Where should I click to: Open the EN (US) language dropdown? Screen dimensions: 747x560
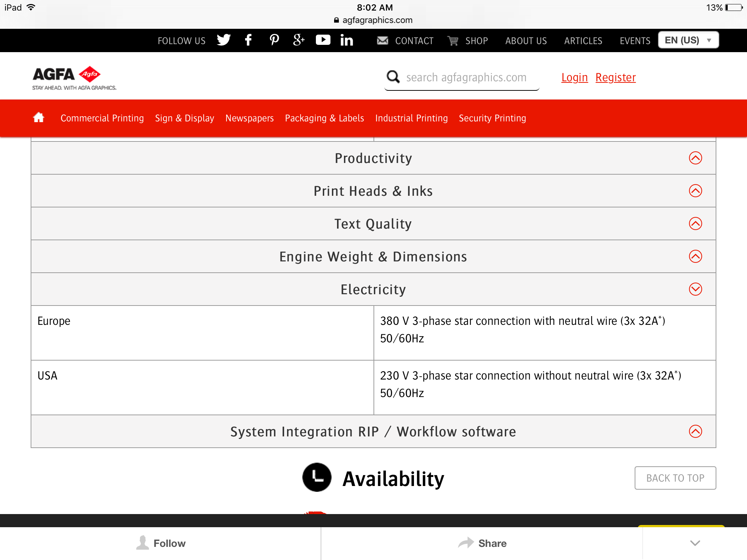pos(688,40)
